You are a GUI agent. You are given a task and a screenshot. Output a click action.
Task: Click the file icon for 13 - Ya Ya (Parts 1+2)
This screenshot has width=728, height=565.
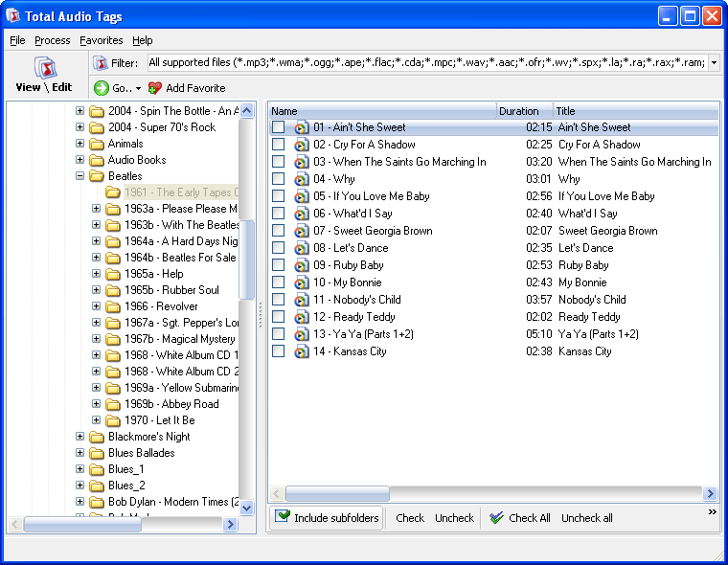pyautogui.click(x=301, y=334)
